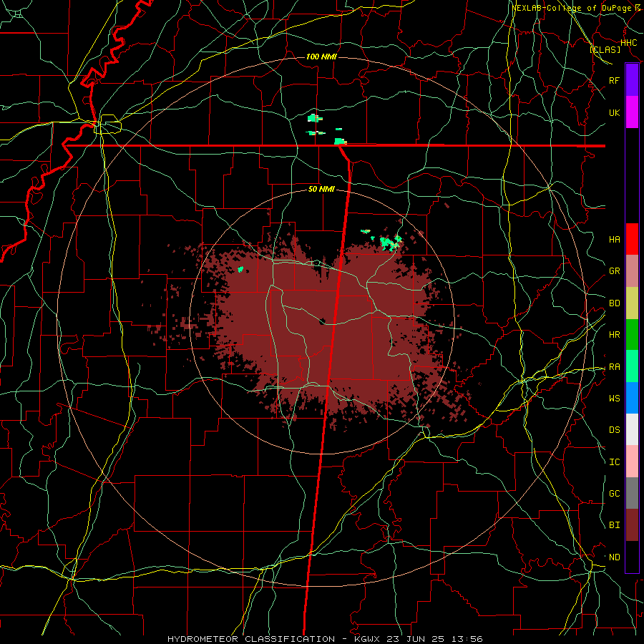Select the yellow BD legend swatch

632,303
